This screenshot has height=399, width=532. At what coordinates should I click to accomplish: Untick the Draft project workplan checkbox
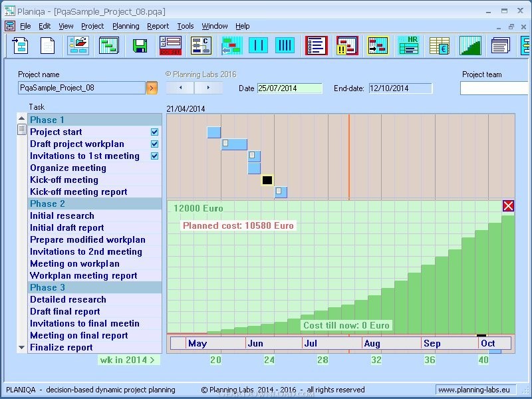click(x=154, y=144)
